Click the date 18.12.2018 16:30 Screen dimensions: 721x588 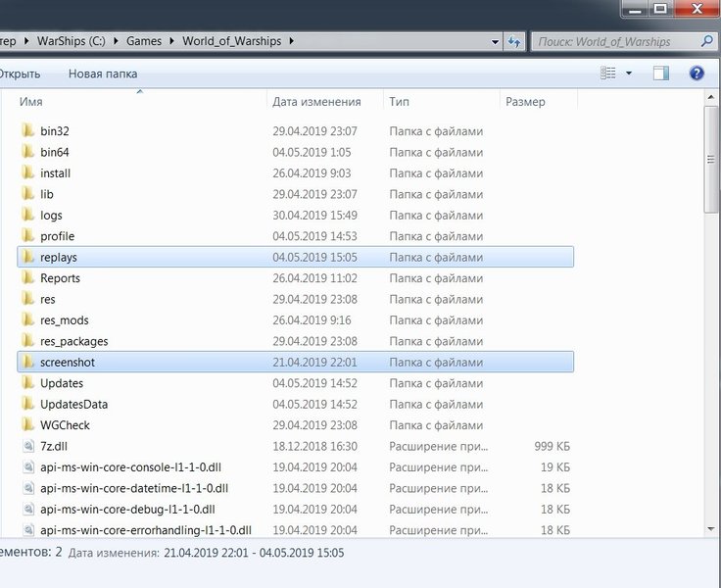(x=314, y=446)
